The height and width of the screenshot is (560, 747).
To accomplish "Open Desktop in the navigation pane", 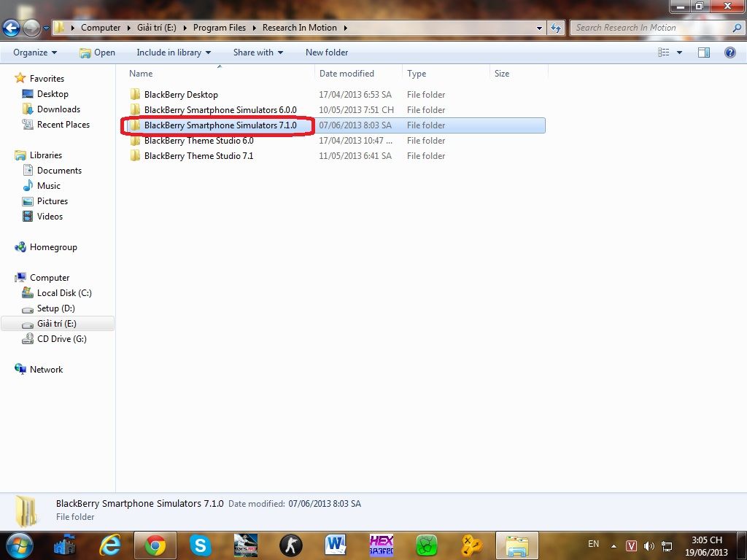I will (x=53, y=94).
